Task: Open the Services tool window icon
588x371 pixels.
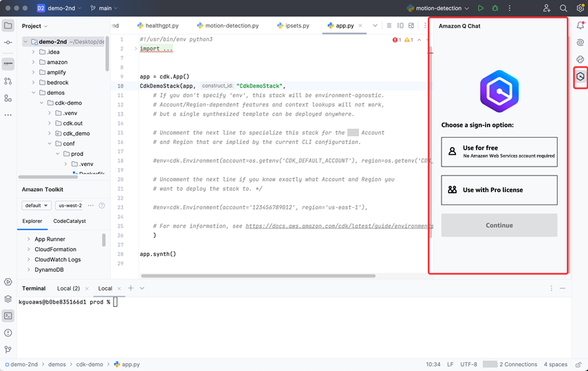Action: pyautogui.click(x=8, y=282)
